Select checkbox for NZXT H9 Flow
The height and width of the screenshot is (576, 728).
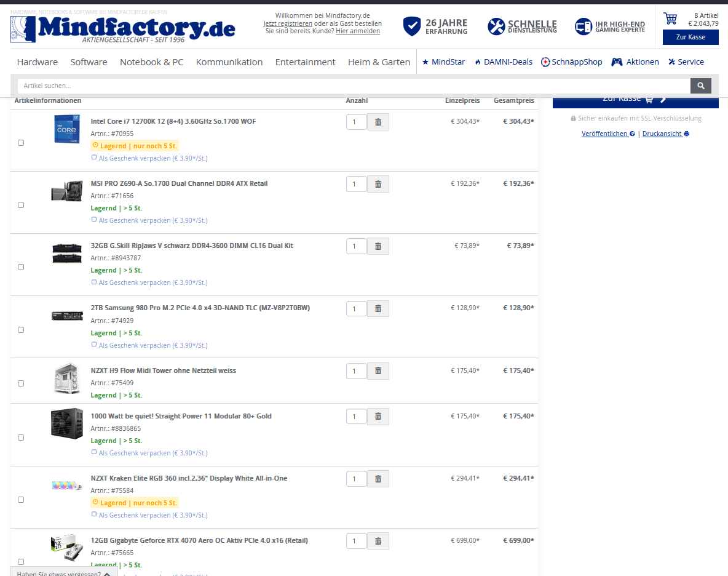tap(21, 383)
